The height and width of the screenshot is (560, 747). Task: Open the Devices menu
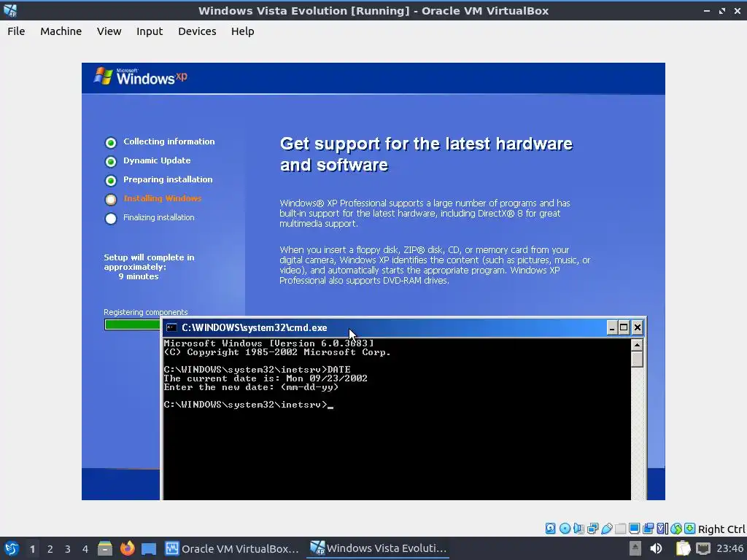click(197, 31)
